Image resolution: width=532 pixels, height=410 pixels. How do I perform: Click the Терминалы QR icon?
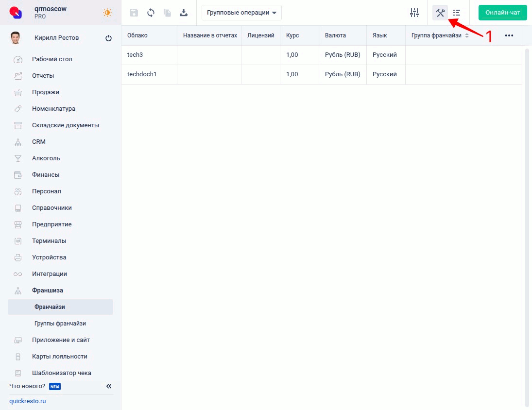[18, 241]
